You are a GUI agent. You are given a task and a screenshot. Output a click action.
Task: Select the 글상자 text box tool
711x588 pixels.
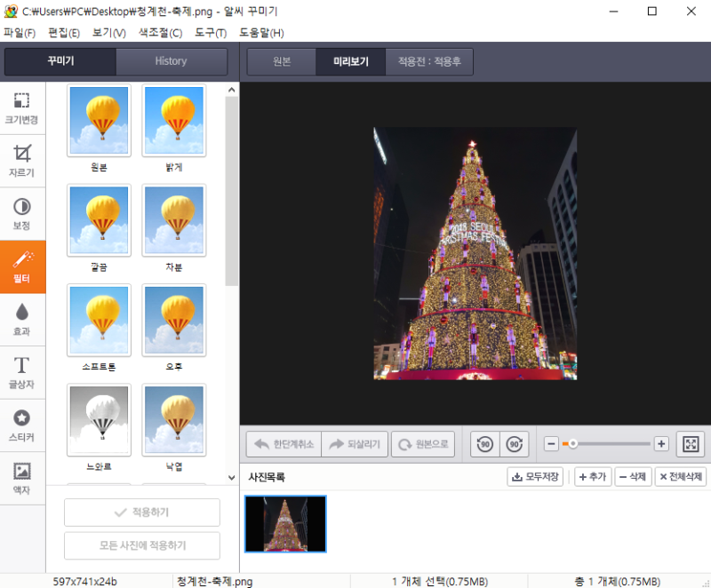coord(22,373)
